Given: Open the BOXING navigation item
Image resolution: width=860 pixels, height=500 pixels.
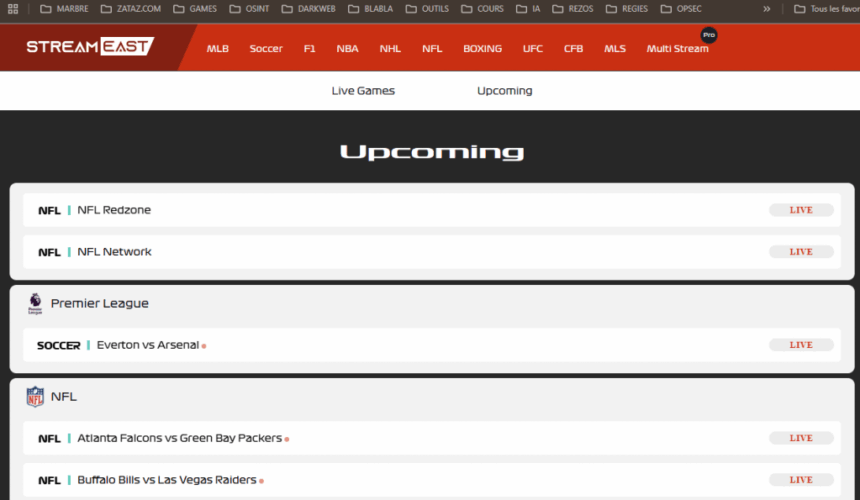Looking at the screenshot, I should pyautogui.click(x=482, y=48).
